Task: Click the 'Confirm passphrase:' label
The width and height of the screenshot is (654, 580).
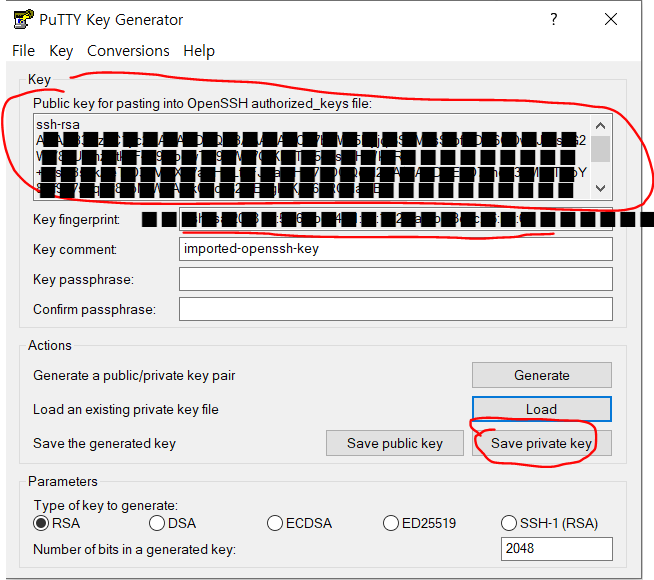Action: 94,309
